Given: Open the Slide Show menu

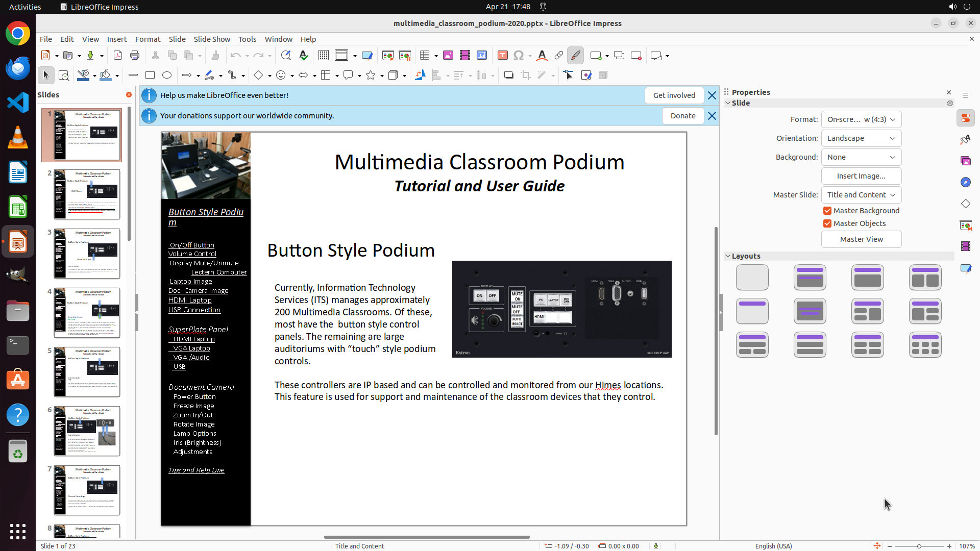Looking at the screenshot, I should [x=212, y=39].
